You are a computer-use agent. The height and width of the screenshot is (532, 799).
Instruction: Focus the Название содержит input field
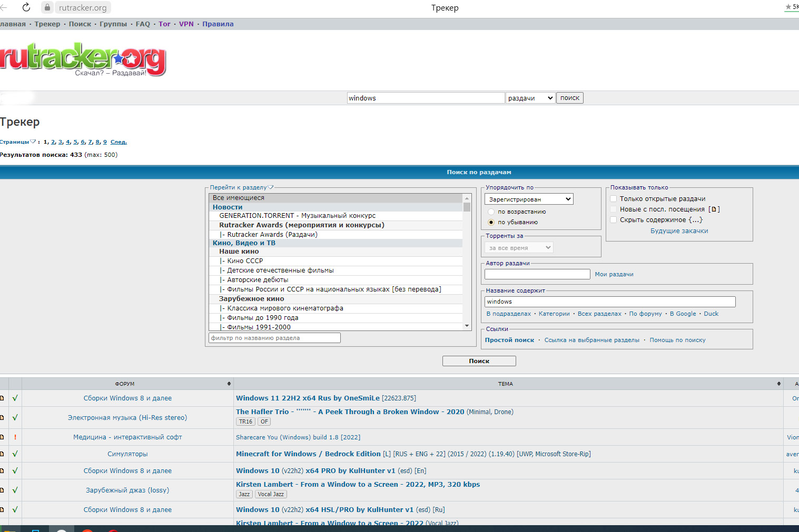coord(610,302)
